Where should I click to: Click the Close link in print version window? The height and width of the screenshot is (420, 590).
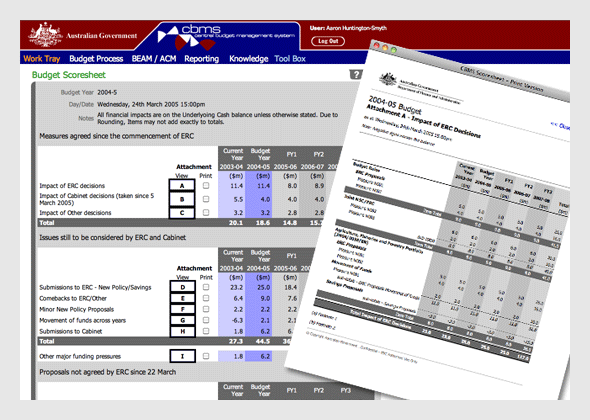pyautogui.click(x=561, y=126)
